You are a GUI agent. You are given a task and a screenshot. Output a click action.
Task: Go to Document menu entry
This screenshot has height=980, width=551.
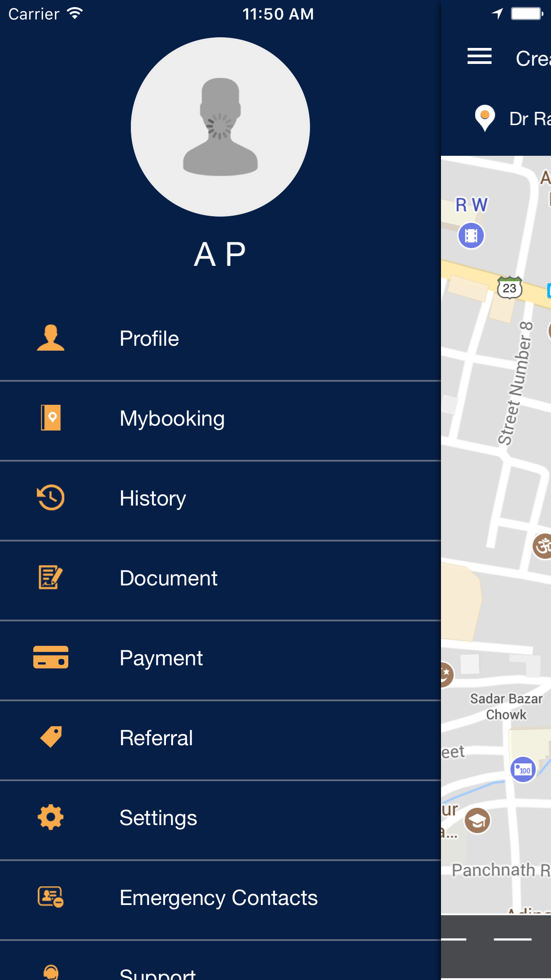pos(169,578)
